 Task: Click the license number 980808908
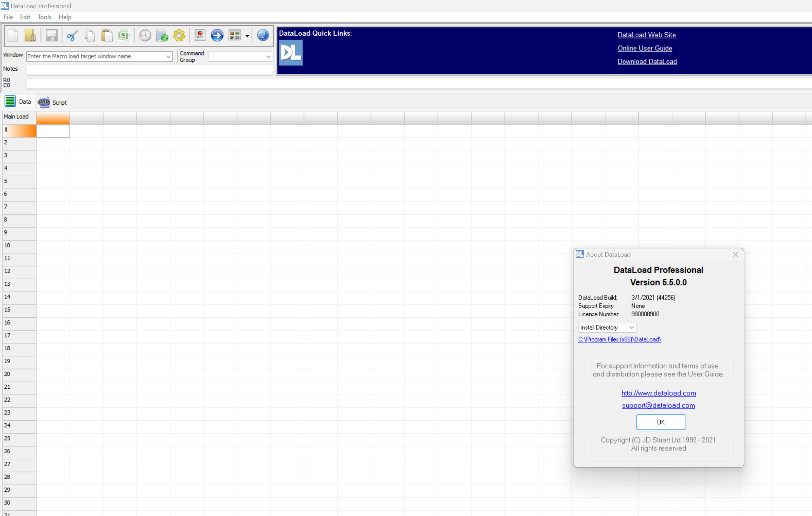pyautogui.click(x=645, y=314)
